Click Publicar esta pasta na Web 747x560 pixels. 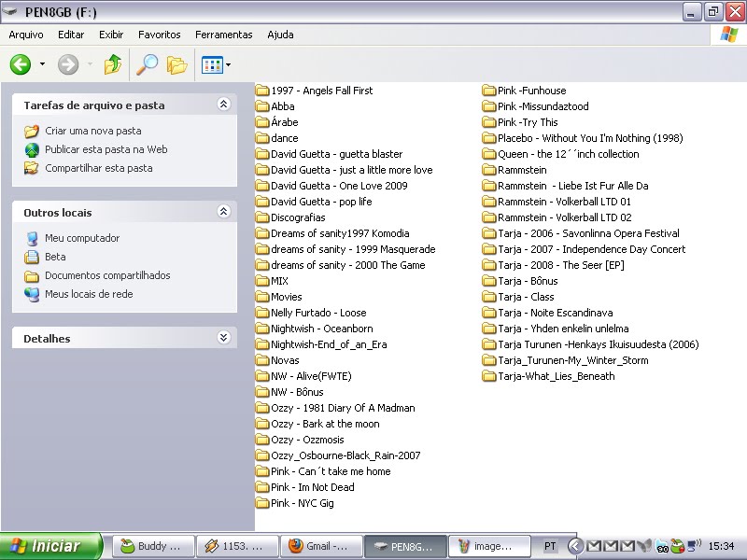tap(106, 149)
